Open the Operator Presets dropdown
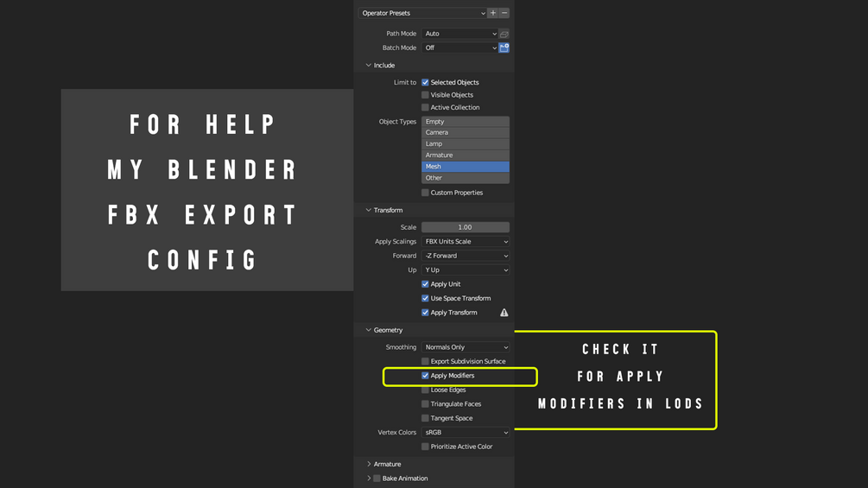The height and width of the screenshot is (488, 868). (x=422, y=13)
